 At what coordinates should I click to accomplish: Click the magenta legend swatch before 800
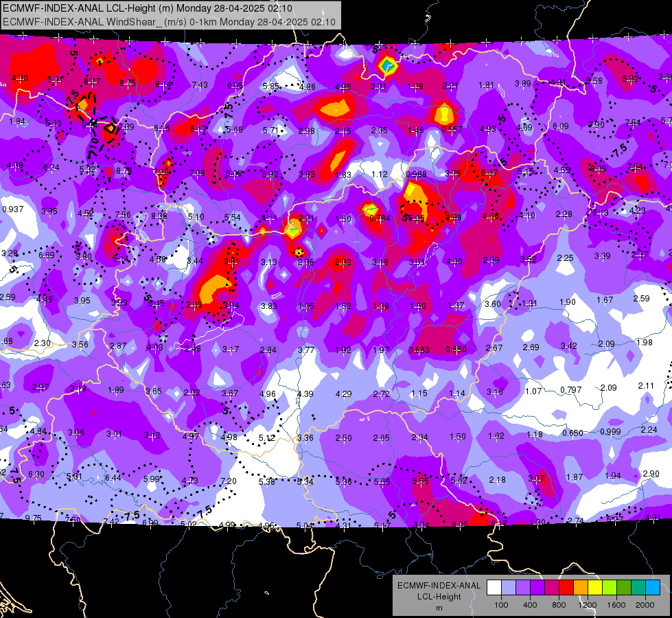point(552,588)
